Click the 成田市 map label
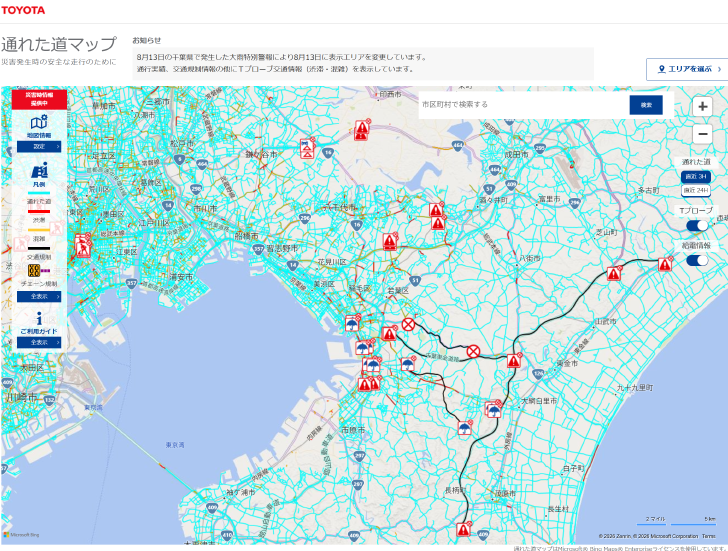The height and width of the screenshot is (551, 728). [516, 155]
